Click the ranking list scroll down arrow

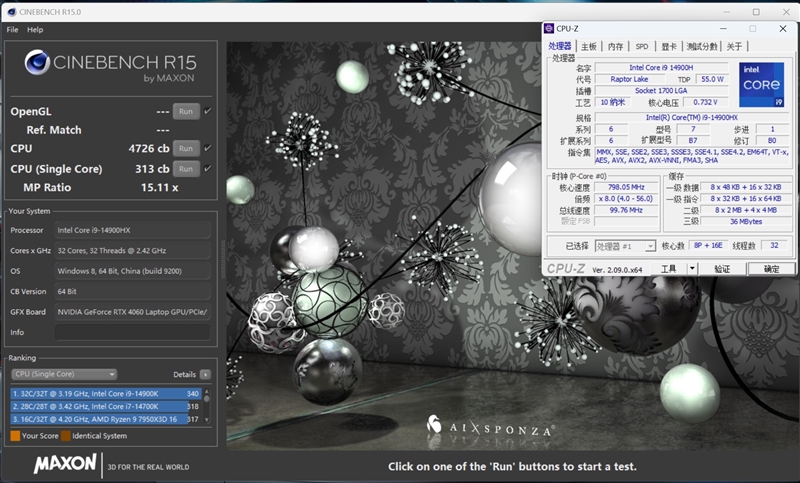tap(209, 421)
